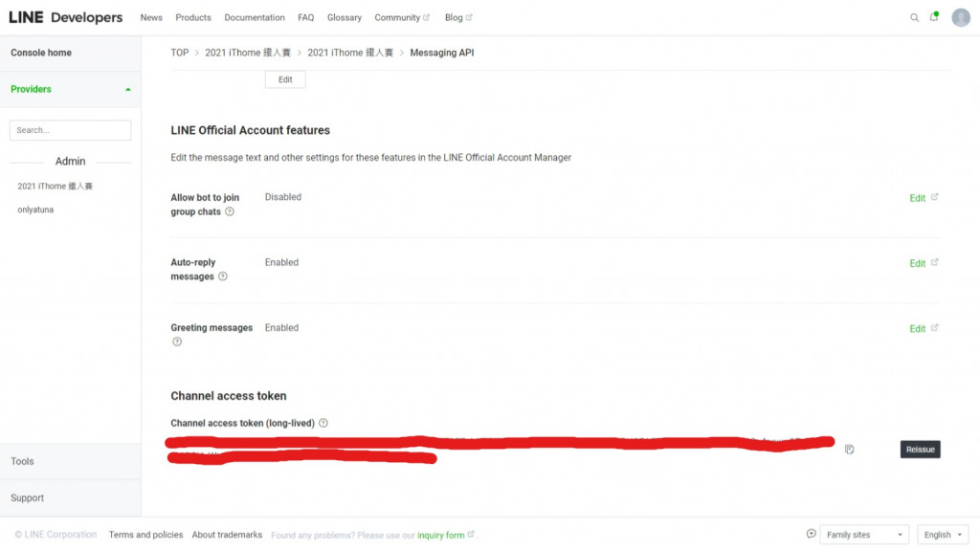
Task: Open Terms and policies link
Action: pyautogui.click(x=145, y=535)
